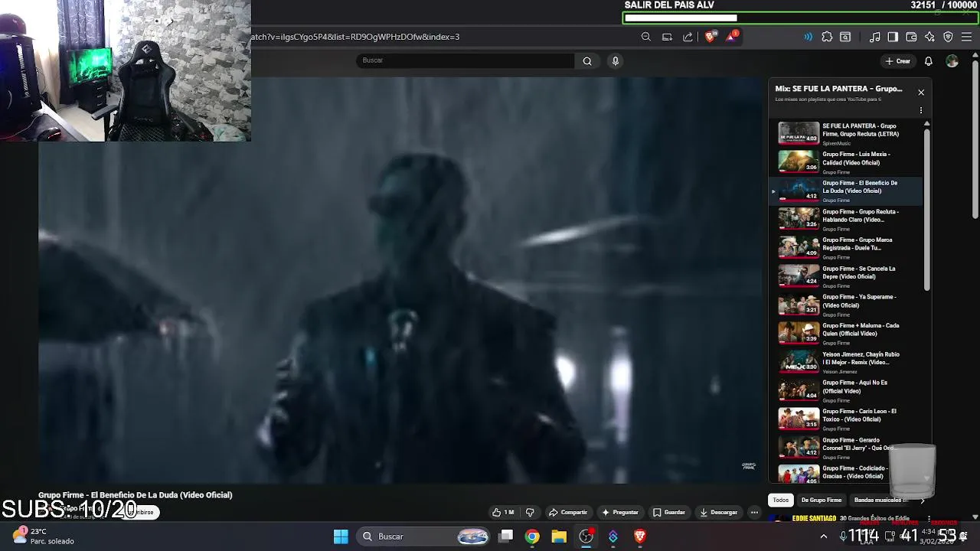Open the Leo AI sparkle icon
Viewport: 980px width, 551px height.
tap(929, 37)
